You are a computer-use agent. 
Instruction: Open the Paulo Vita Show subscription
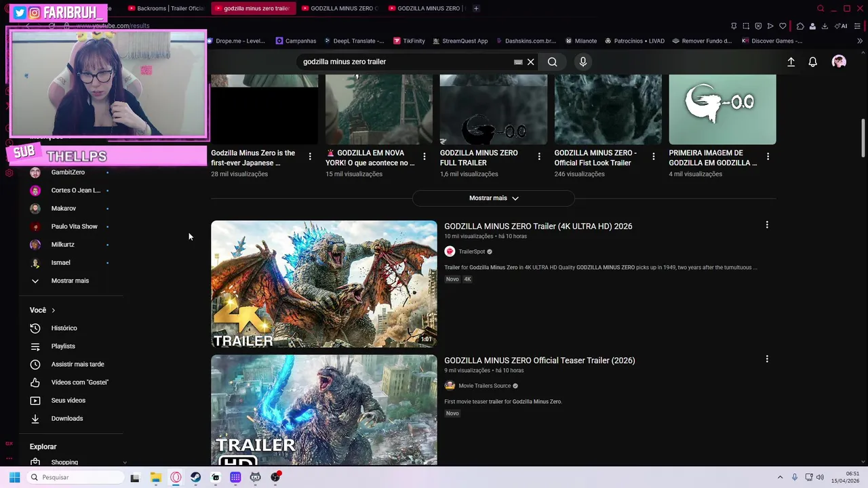coord(73,226)
